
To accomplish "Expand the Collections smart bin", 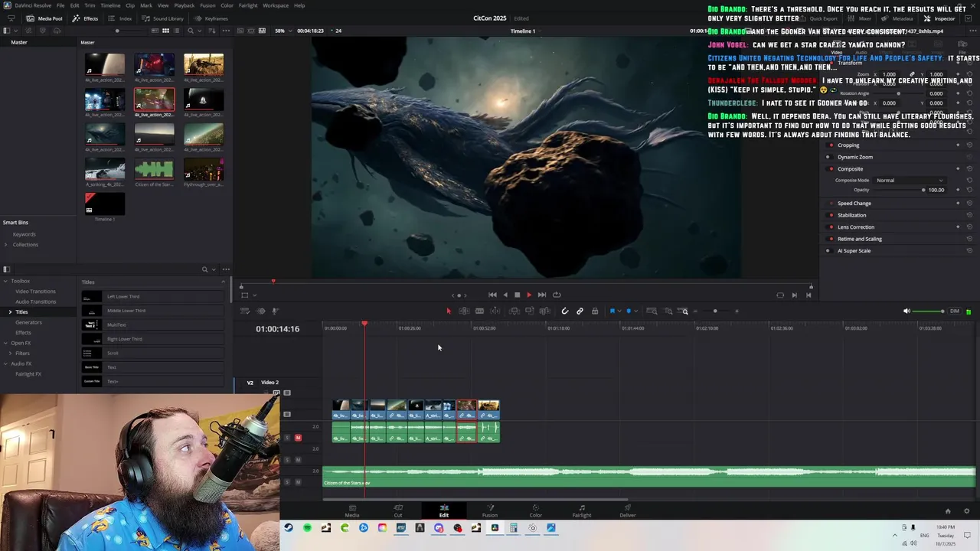I will click(x=6, y=245).
